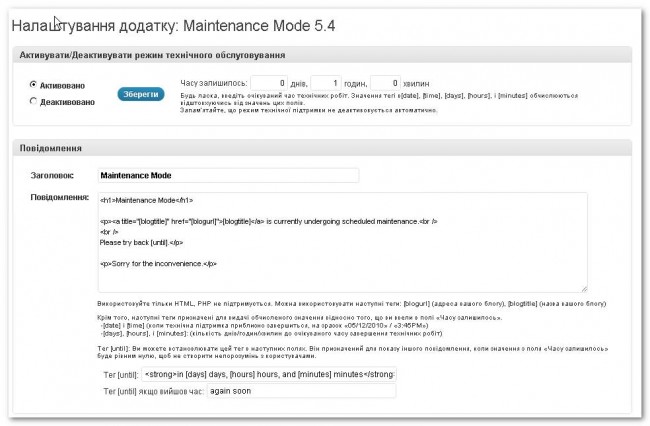This screenshot has height=426, width=650.
Task: Select the Активовано radio button
Action: coord(33,85)
